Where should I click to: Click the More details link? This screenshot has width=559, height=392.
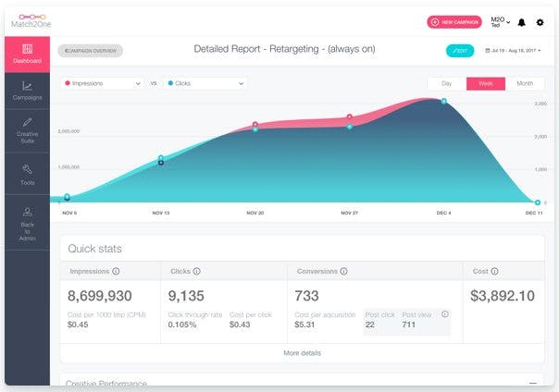(x=302, y=353)
